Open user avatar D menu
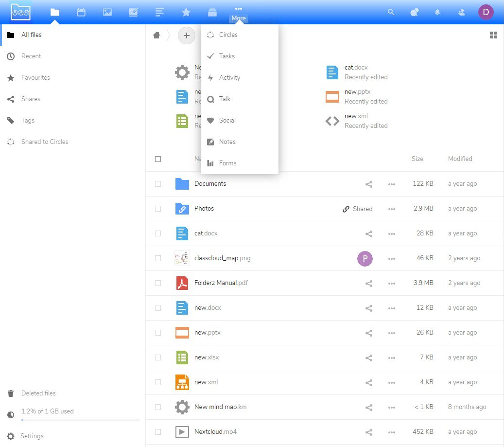504x447 pixels. [486, 12]
